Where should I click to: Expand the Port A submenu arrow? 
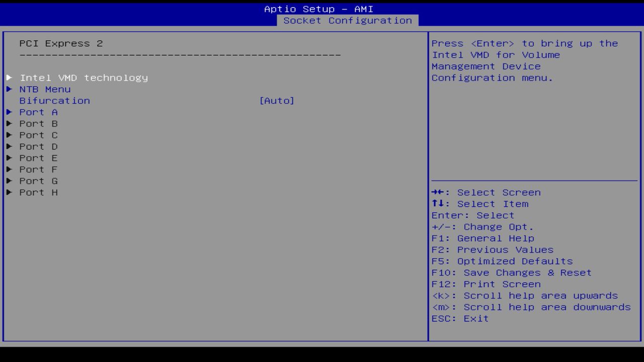coord(9,112)
